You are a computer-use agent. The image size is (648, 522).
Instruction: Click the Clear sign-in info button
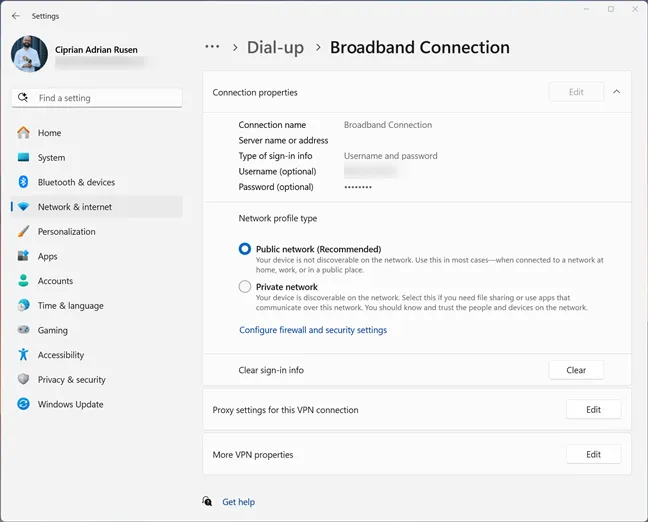tap(576, 370)
